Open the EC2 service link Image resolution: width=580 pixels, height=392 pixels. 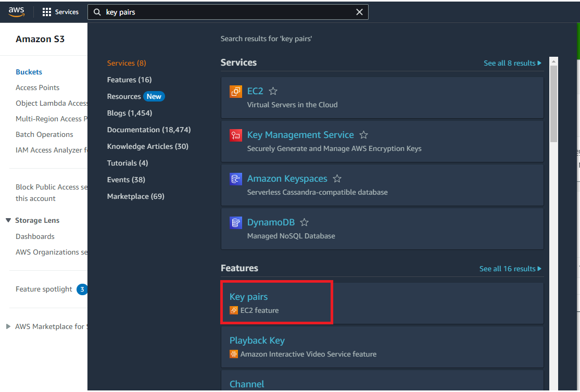(255, 91)
